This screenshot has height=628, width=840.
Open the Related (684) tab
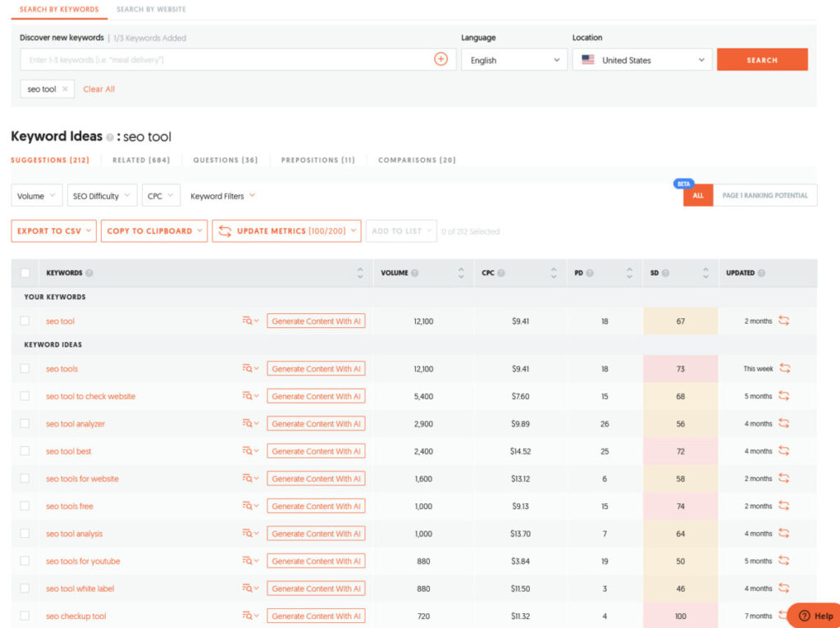click(141, 160)
